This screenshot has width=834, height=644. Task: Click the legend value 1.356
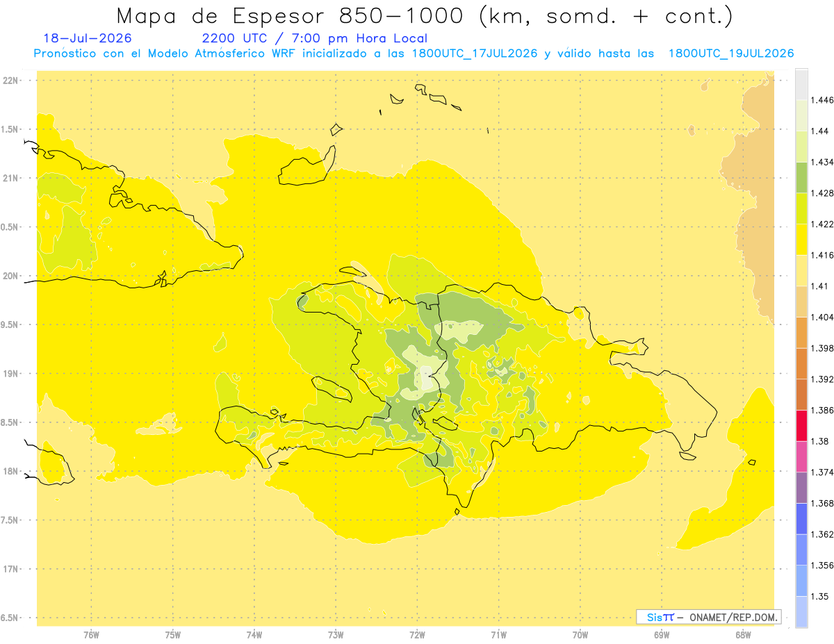point(822,565)
